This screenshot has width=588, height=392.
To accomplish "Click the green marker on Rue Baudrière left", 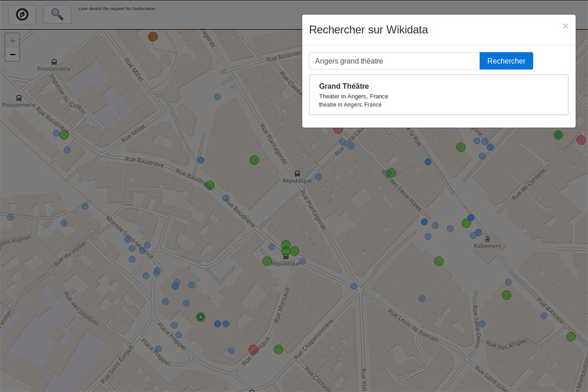I will click(x=64, y=135).
